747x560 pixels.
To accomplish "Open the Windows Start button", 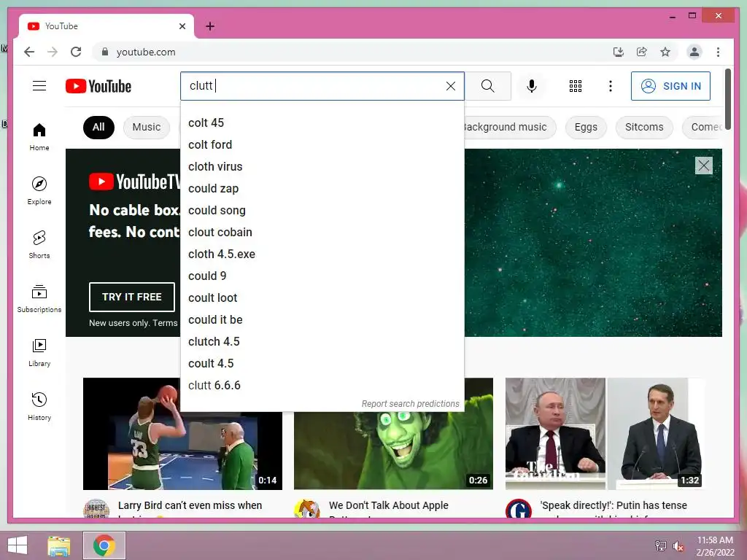I will (18, 545).
